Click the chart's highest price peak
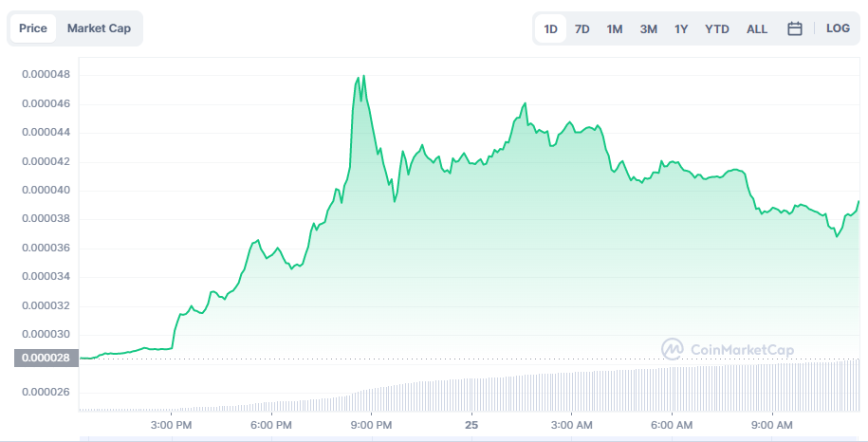868x442 pixels. pos(363,77)
